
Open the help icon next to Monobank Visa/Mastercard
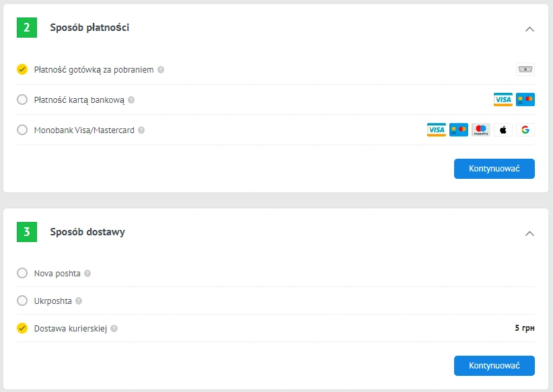pos(141,130)
